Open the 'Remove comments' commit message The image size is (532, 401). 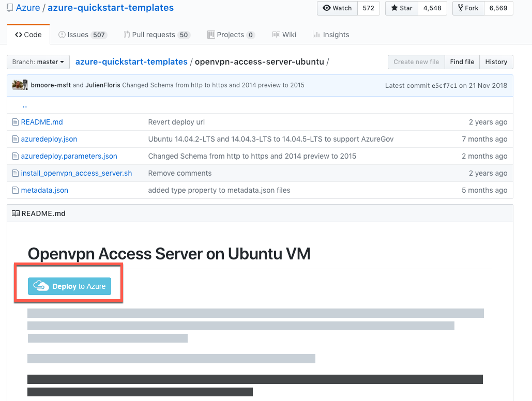pyautogui.click(x=180, y=173)
